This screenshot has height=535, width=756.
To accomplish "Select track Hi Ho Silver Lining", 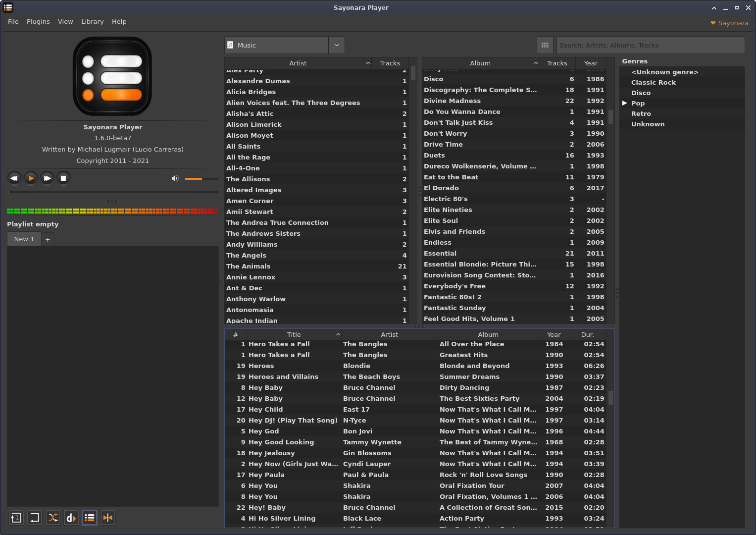I will click(x=416, y=518).
